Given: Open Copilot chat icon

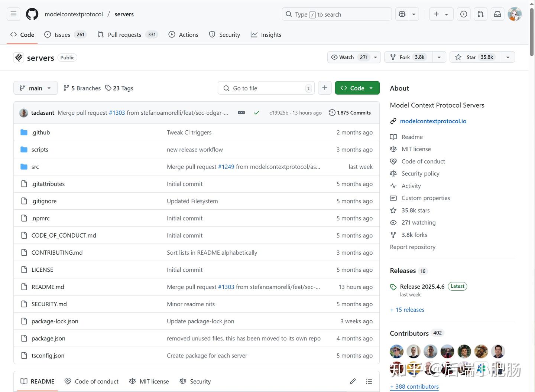Looking at the screenshot, I should (402, 14).
